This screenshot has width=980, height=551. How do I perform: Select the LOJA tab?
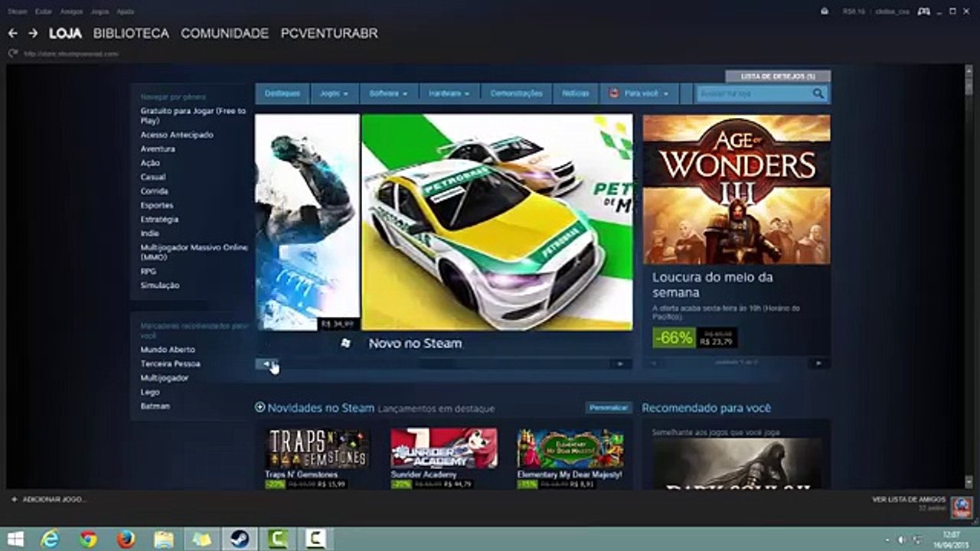tap(66, 34)
